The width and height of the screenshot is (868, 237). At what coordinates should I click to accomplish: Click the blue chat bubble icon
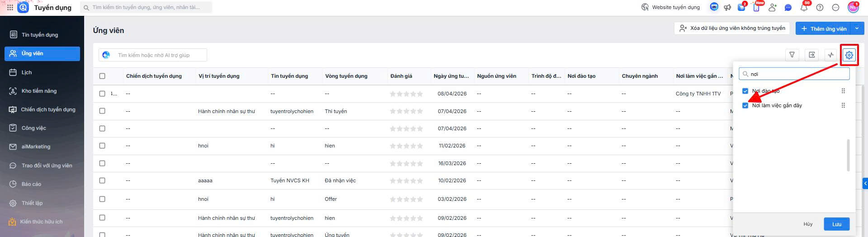click(788, 7)
